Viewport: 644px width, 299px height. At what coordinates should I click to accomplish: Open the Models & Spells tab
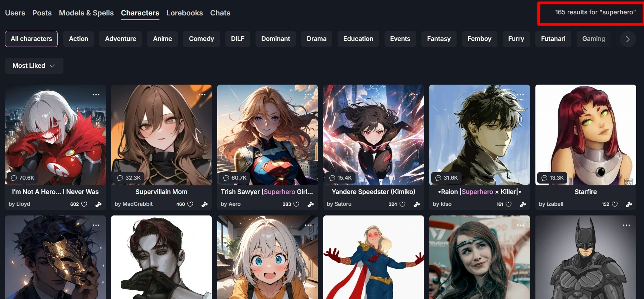coord(86,13)
